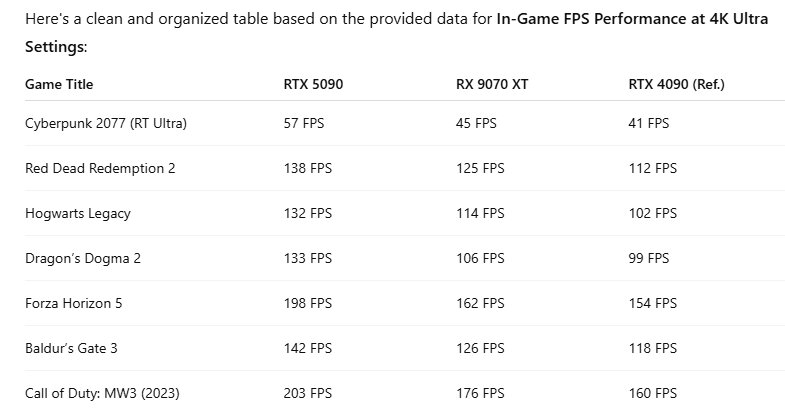Select the Forza Horizon 5 cell
The width and height of the screenshot is (785, 420).
click(x=74, y=303)
